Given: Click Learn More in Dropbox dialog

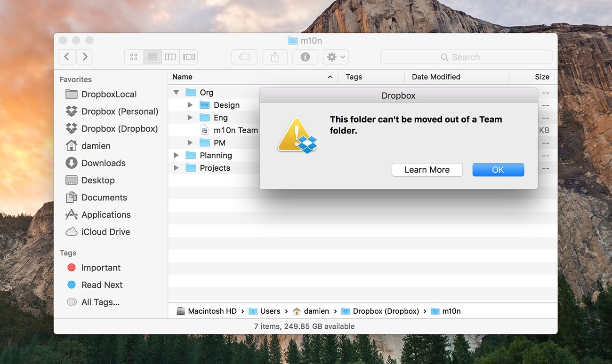Looking at the screenshot, I should (x=427, y=170).
